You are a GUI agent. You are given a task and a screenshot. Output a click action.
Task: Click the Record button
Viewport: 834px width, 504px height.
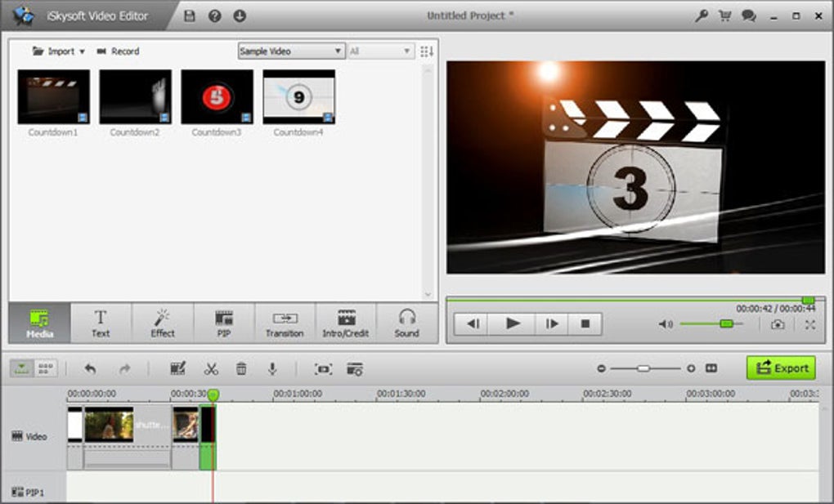click(118, 51)
